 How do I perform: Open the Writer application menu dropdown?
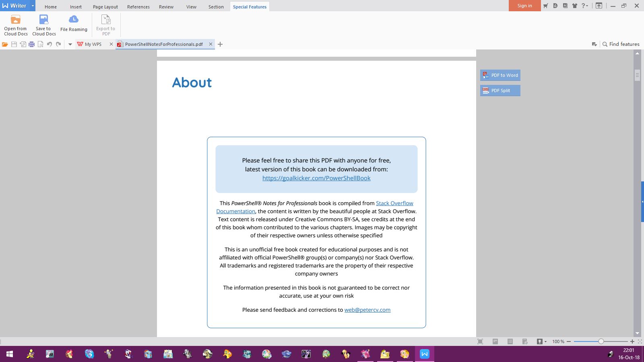(x=33, y=6)
